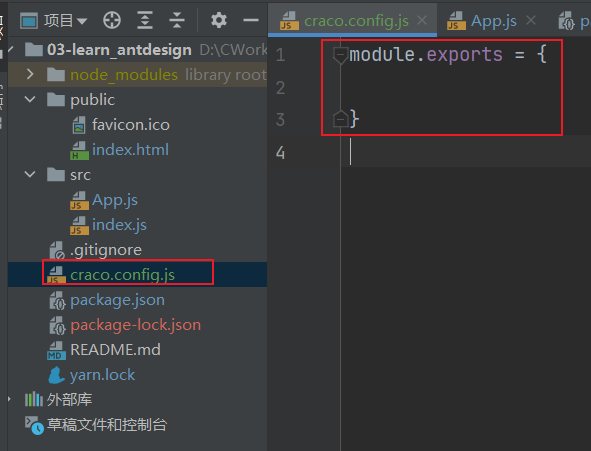Select the public folder
Viewport: 591px width, 451px height.
(x=92, y=100)
